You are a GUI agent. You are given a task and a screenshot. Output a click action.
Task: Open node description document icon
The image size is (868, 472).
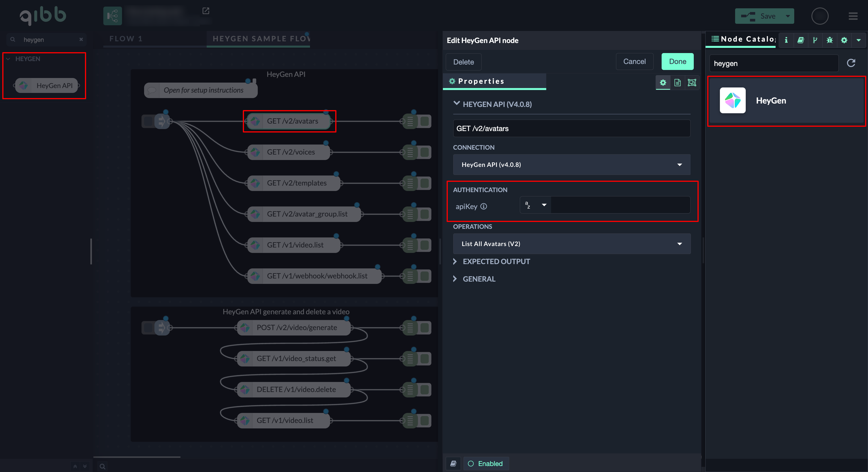(677, 83)
